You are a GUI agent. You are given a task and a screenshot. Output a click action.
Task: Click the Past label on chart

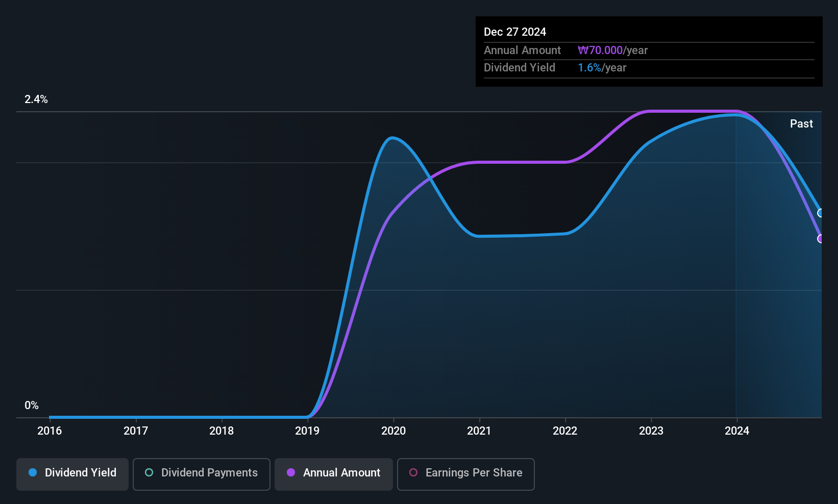click(801, 123)
